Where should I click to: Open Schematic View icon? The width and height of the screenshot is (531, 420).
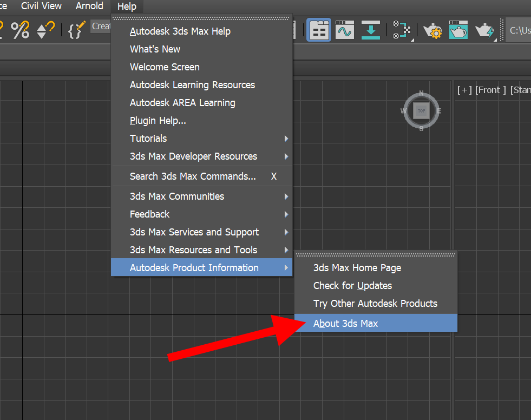[x=402, y=30]
